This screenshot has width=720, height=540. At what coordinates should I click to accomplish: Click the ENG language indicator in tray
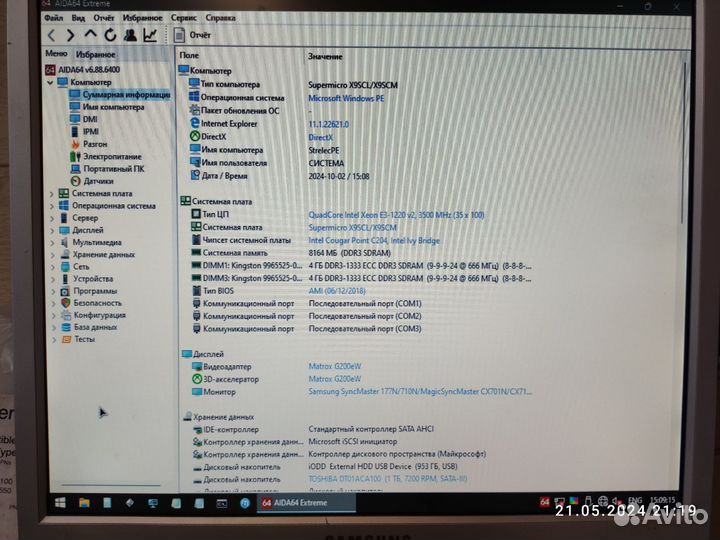[635, 501]
